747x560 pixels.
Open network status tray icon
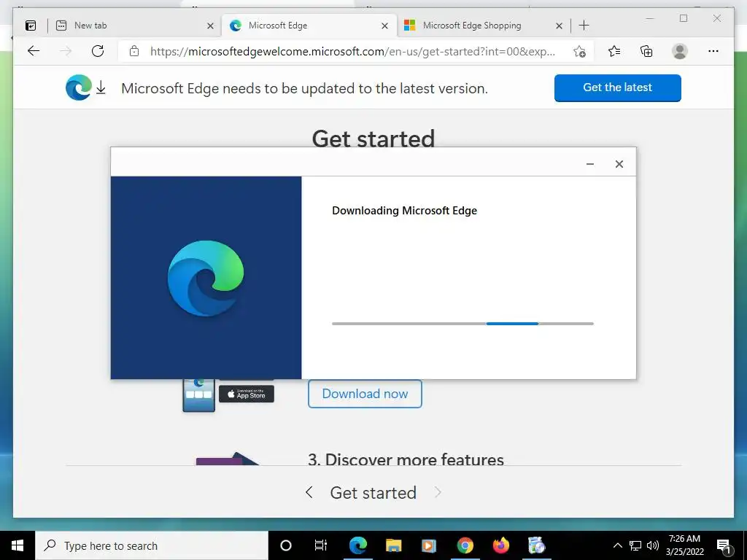(635, 545)
